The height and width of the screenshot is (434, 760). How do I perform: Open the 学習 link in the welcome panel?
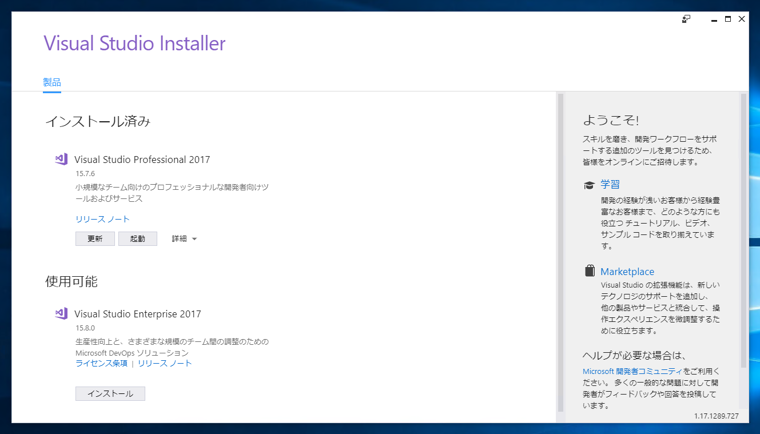coord(610,184)
